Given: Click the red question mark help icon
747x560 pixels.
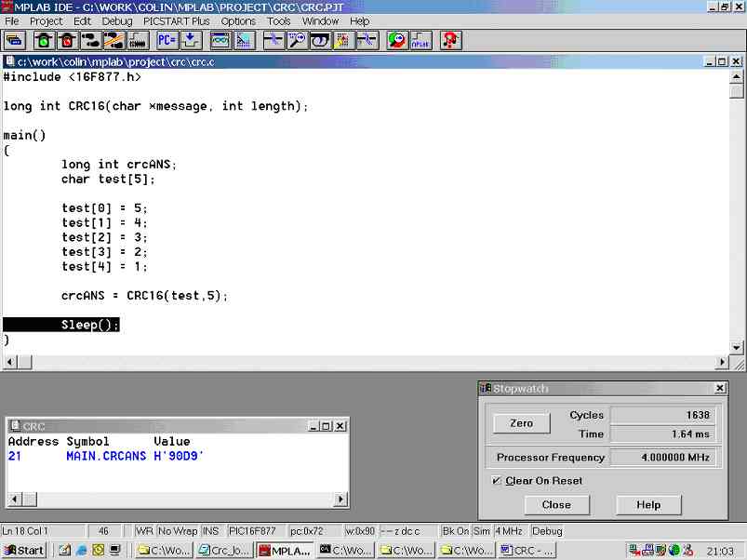Looking at the screenshot, I should [x=450, y=40].
